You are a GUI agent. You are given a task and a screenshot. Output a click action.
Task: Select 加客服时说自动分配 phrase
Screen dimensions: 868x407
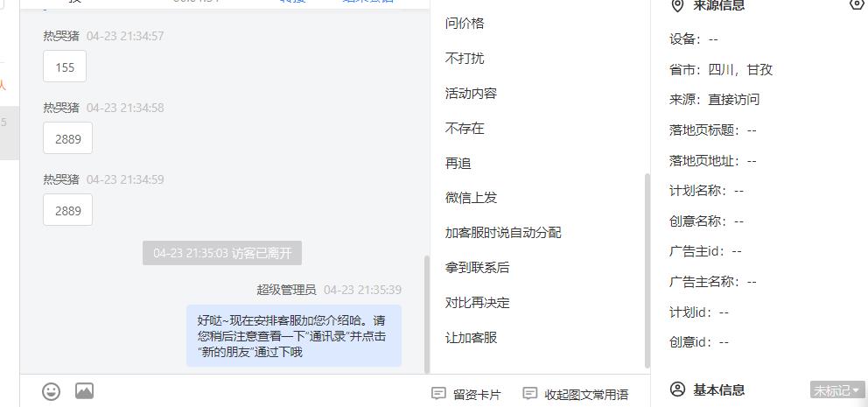[x=503, y=233]
